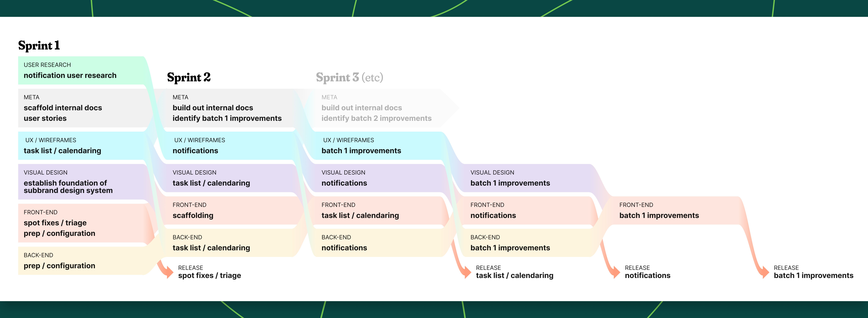Screen dimensions: 868x318
Task: Click UX / wireframes batch 1 improvements
Action: pos(361,151)
